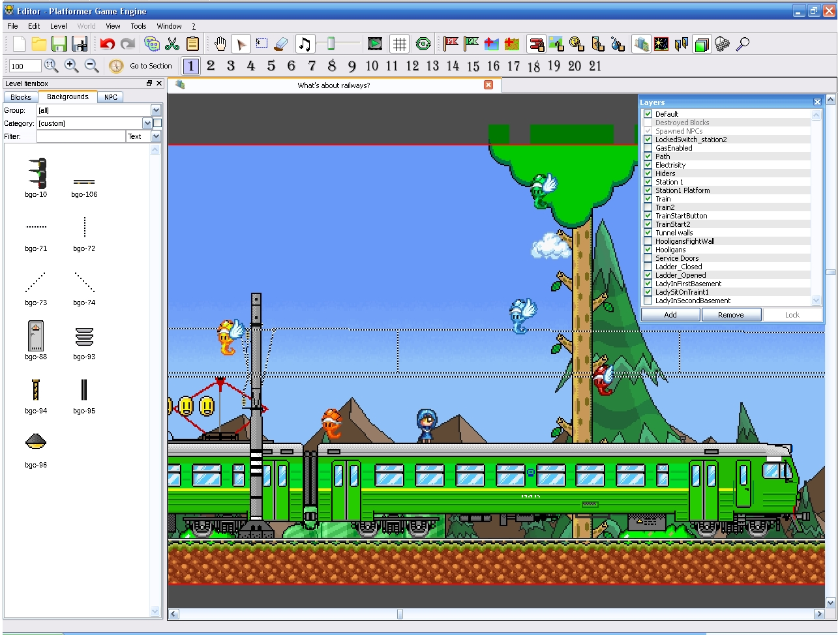Click the Go to Section compass icon
This screenshot has width=840, height=635.
[x=116, y=66]
